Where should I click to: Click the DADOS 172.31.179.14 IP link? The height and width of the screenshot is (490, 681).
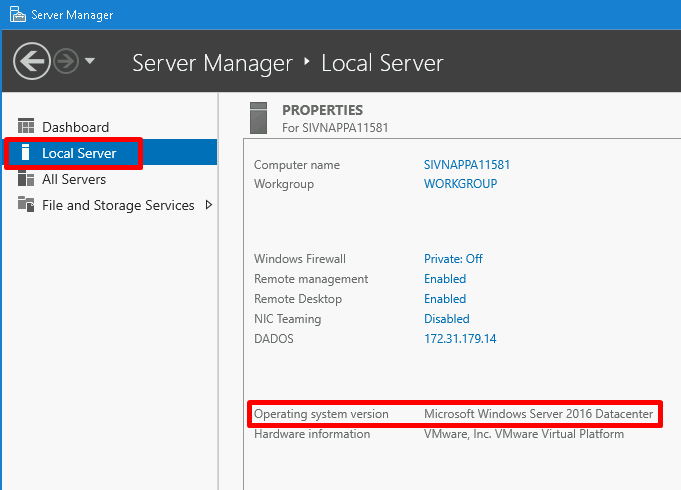click(460, 339)
